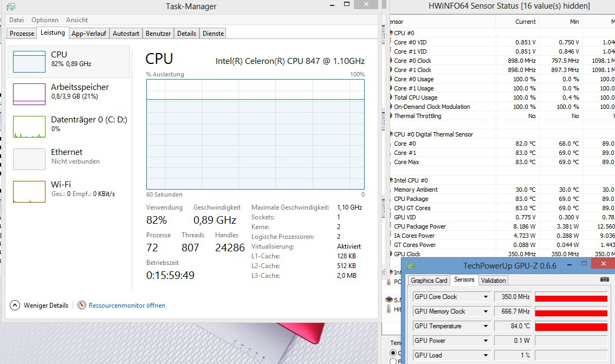Click the S.M.A.R.T chip icon in HWiNFO

pos(389,300)
